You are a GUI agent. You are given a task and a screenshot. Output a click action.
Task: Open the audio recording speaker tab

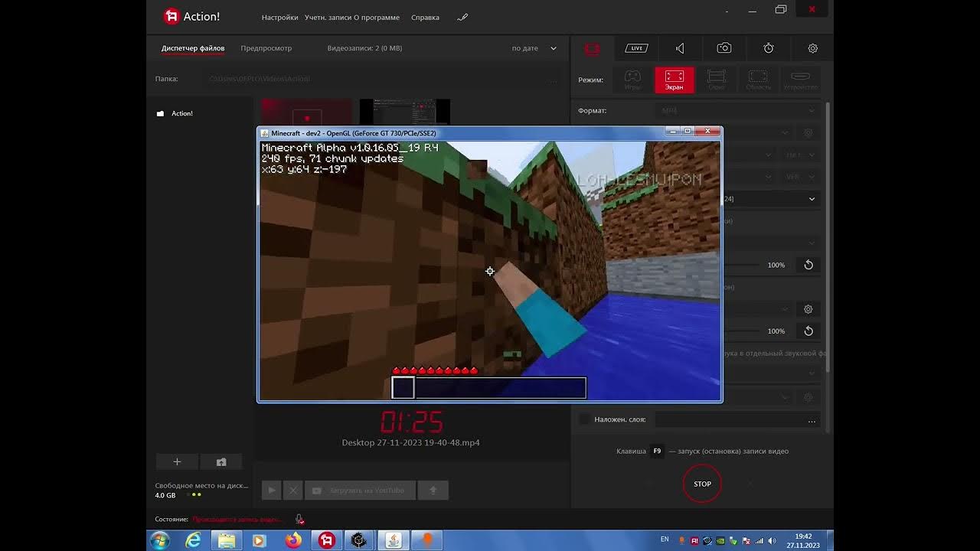(680, 48)
